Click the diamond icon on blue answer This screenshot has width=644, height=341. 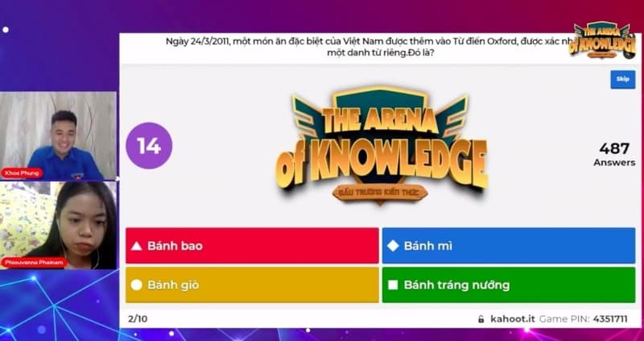(393, 246)
